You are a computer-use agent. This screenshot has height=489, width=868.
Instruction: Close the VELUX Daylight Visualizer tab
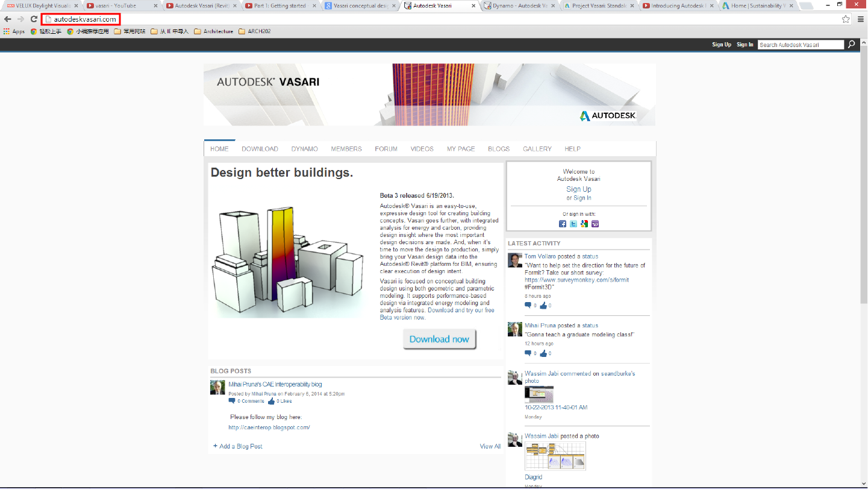[76, 6]
